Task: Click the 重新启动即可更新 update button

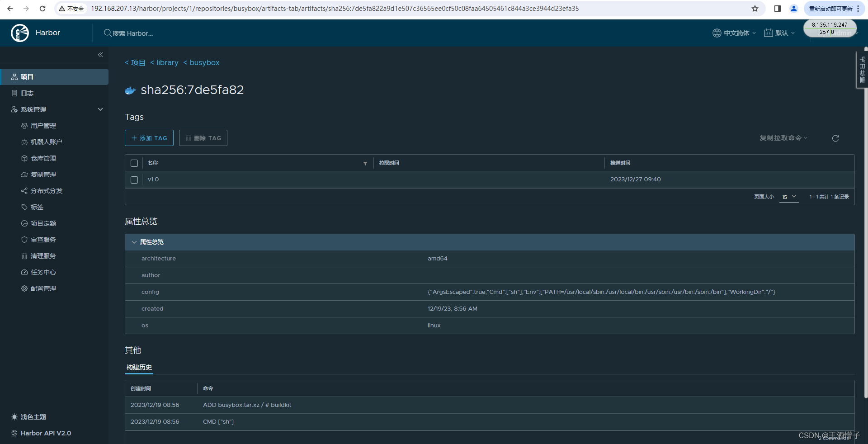Action: tap(830, 9)
